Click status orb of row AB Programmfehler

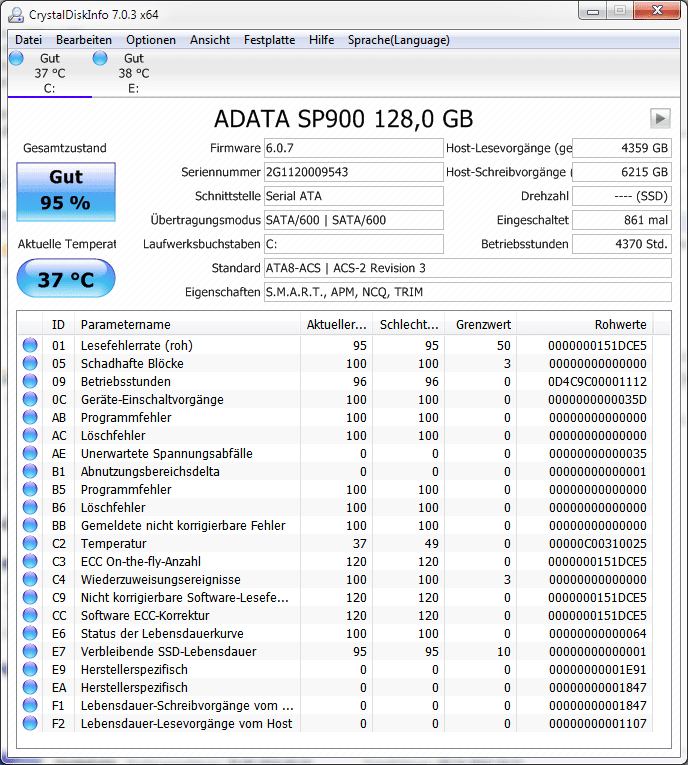(x=30, y=417)
